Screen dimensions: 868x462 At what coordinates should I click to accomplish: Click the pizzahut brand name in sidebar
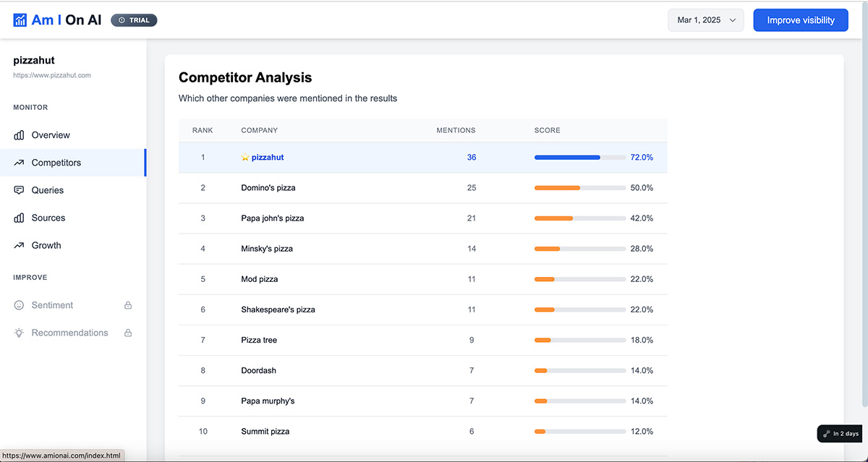[x=34, y=61]
